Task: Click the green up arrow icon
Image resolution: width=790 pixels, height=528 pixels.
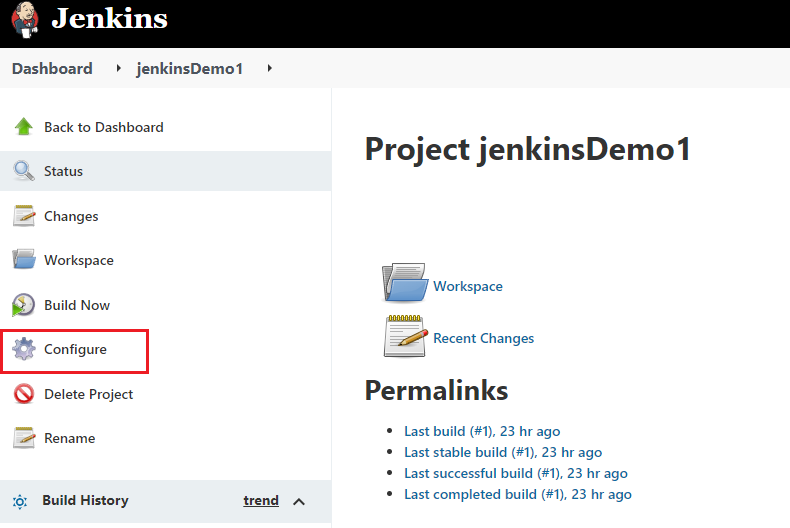Action: (x=24, y=126)
